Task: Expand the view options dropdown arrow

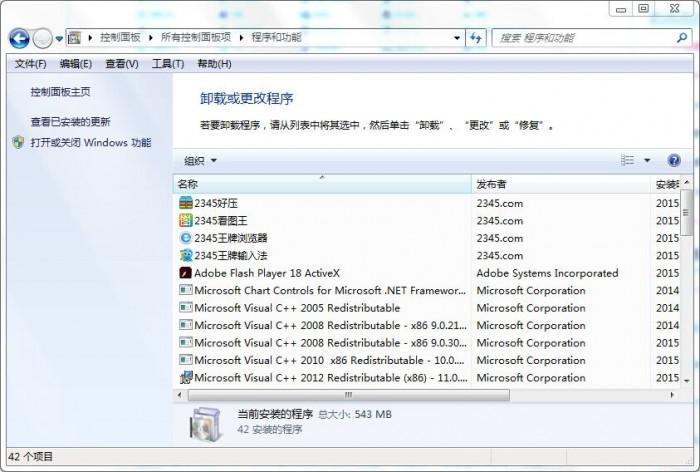Action: click(x=647, y=160)
